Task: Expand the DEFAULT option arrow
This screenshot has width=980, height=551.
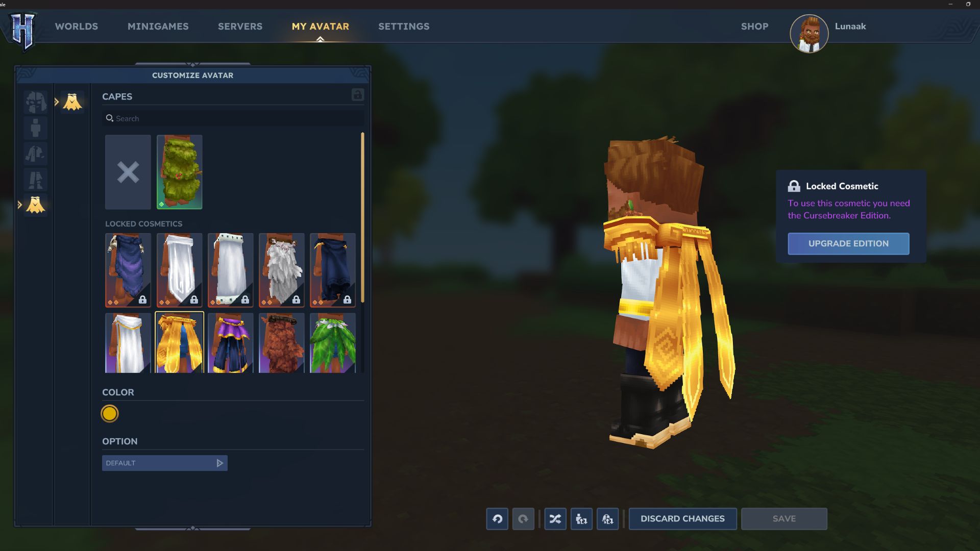Action: point(219,463)
